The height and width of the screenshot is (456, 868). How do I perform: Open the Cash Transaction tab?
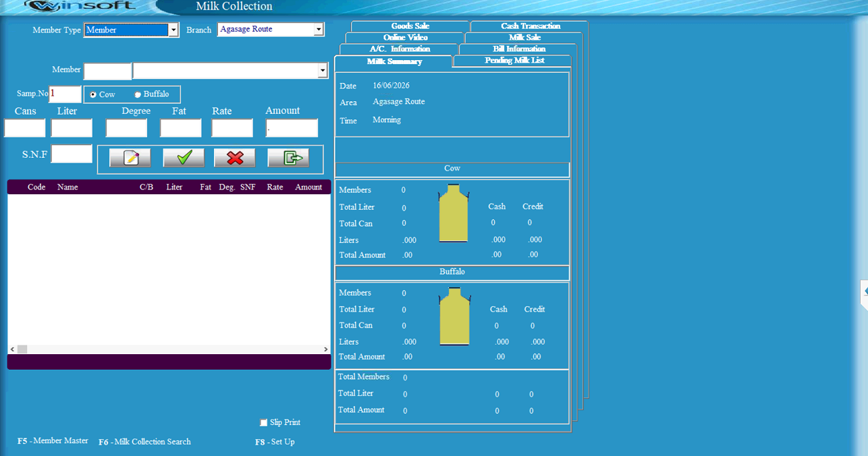531,26
